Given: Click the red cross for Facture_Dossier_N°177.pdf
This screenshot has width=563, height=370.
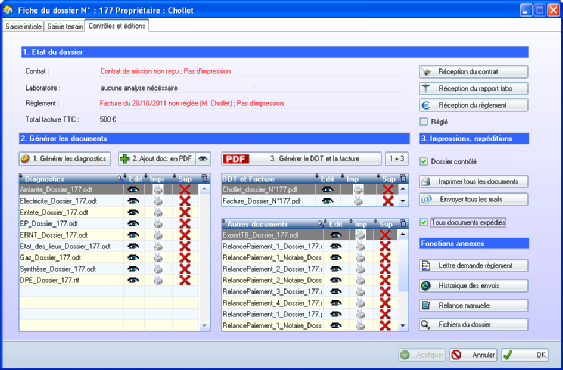Looking at the screenshot, I should pyautogui.click(x=388, y=201).
